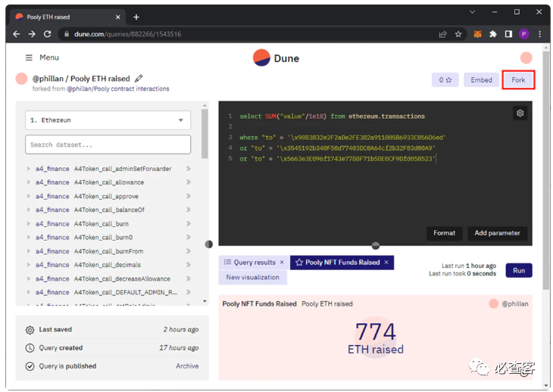
Task: Expand A4Token_call_burn0 tree row
Action: [29, 237]
